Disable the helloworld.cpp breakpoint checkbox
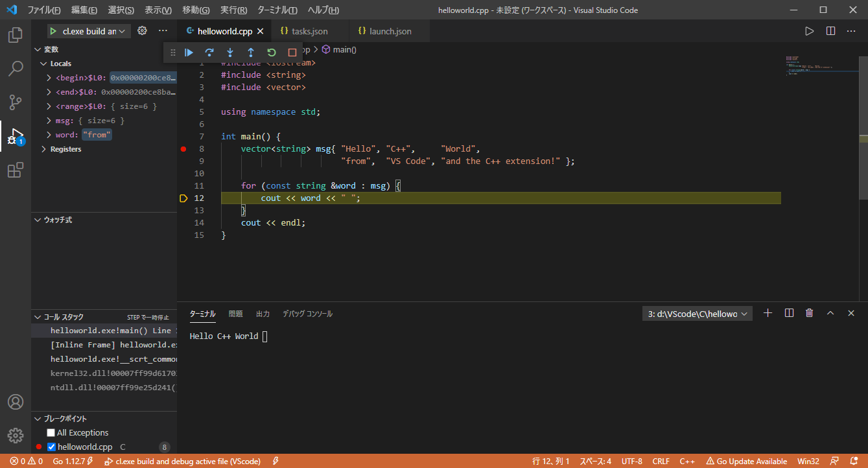868x468 pixels. (51, 446)
